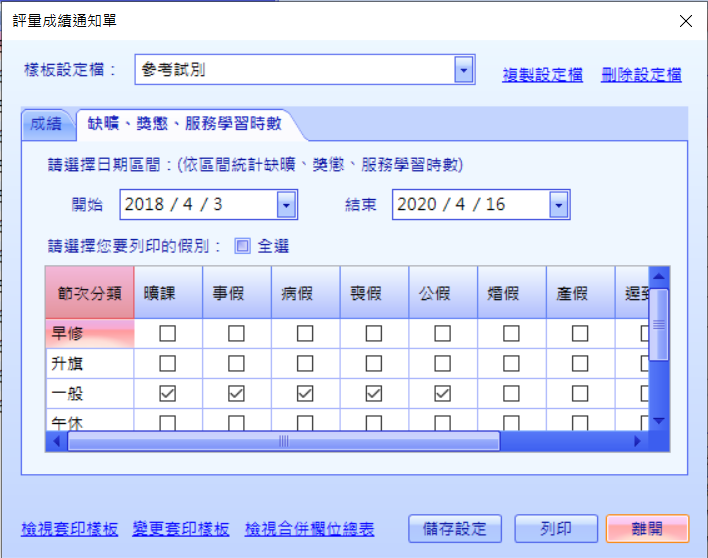Image resolution: width=708 pixels, height=558 pixels.
Task: Check 病假 for the 升旗 row
Action: pyautogui.click(x=305, y=363)
